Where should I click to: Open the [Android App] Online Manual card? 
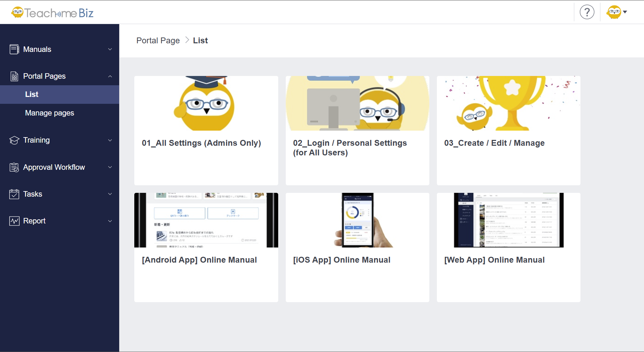tap(206, 247)
